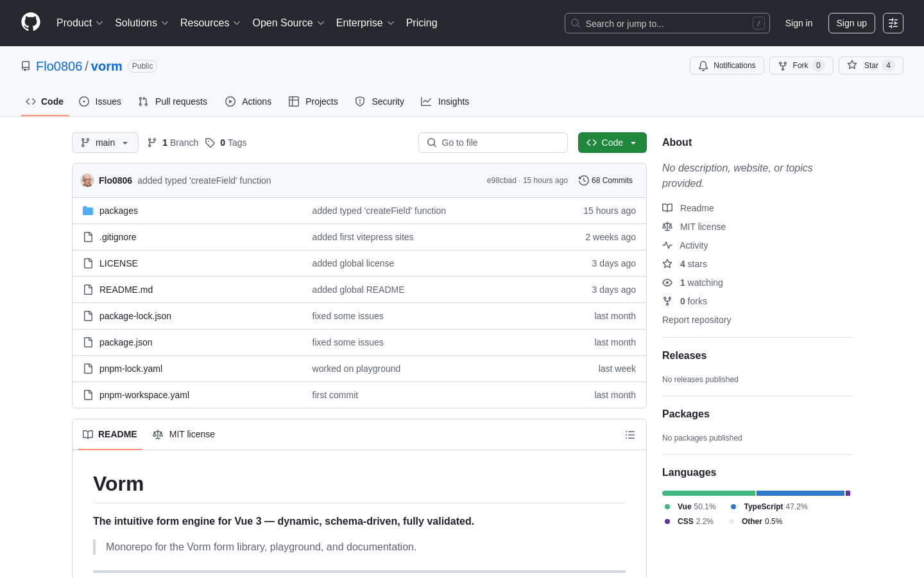Viewport: 924px width, 578px height.
Task: Switch to the Actions tab
Action: (248, 101)
